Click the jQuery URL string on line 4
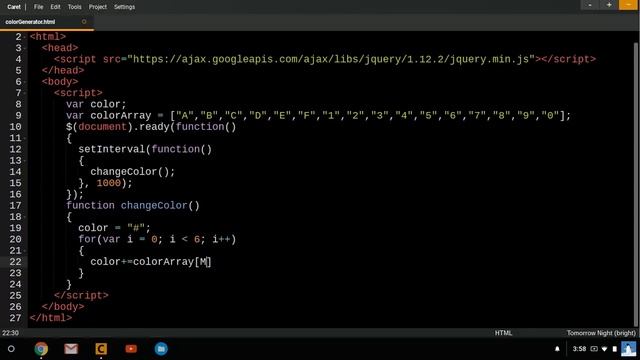This screenshot has height=360, width=640. point(331,59)
